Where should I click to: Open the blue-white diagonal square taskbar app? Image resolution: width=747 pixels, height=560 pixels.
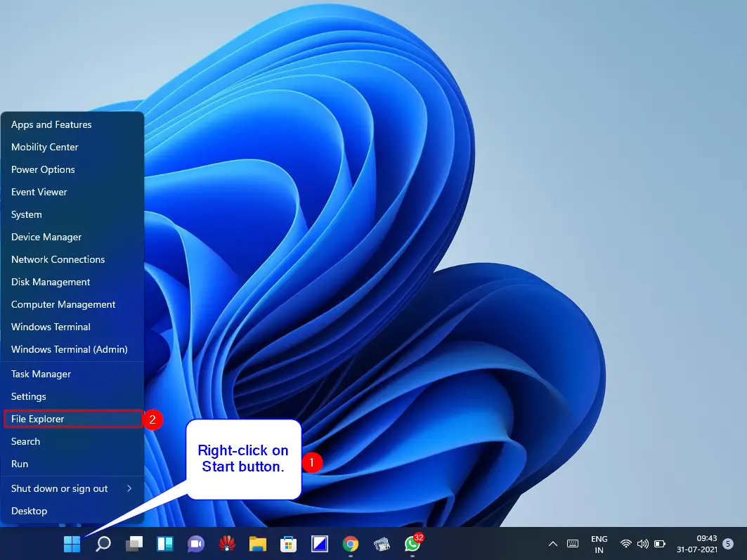click(319, 543)
